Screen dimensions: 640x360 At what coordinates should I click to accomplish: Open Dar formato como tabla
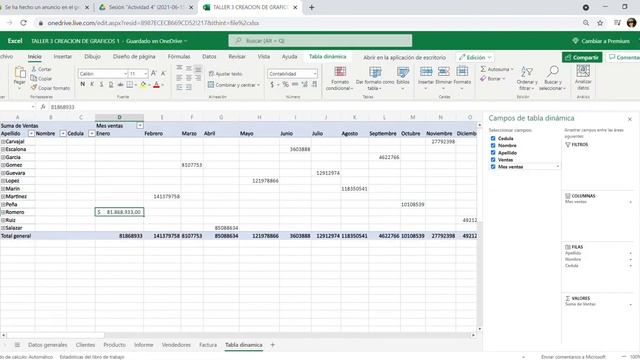pyautogui.click(x=375, y=78)
